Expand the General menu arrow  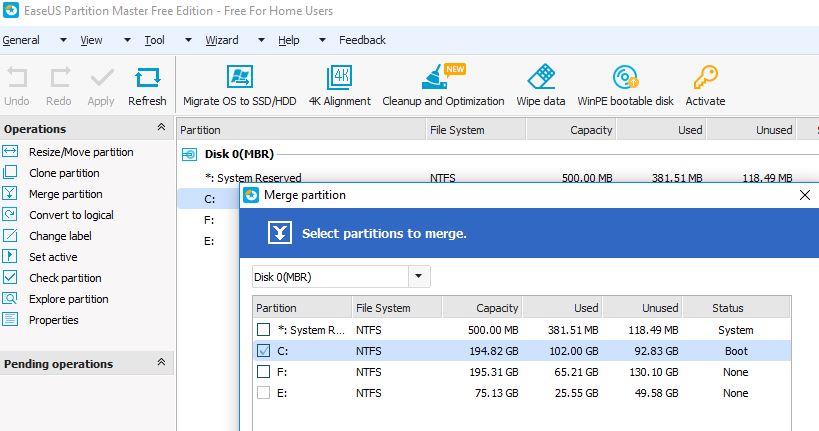point(63,40)
